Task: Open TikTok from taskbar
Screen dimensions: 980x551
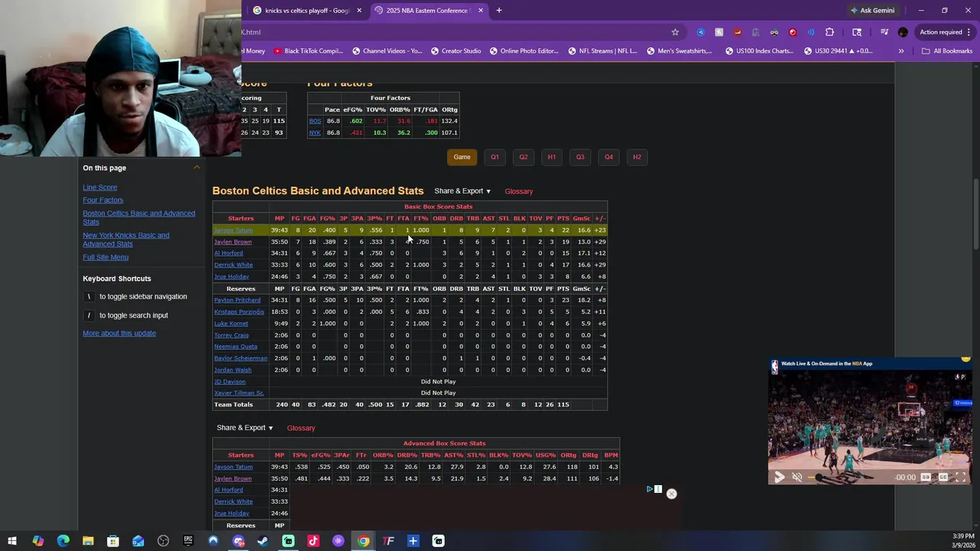Action: tap(313, 541)
